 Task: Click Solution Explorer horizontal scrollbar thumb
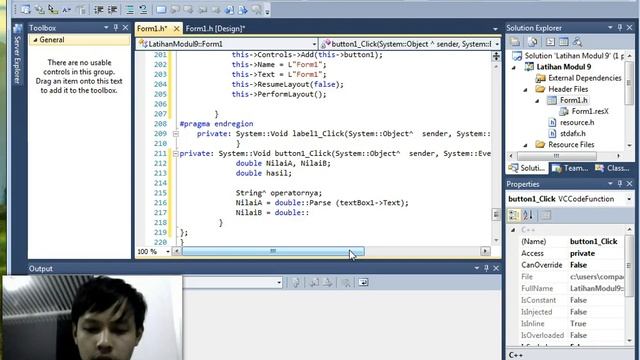[556, 156]
